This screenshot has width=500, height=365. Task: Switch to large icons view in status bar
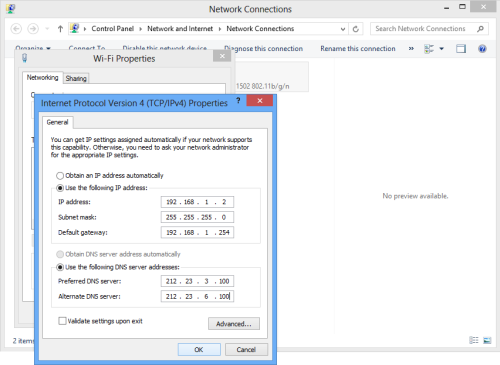487,340
